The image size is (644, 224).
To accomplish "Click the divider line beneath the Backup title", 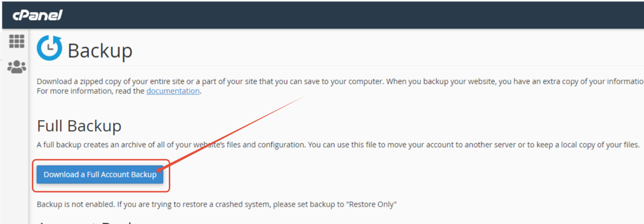I will tap(340, 66).
